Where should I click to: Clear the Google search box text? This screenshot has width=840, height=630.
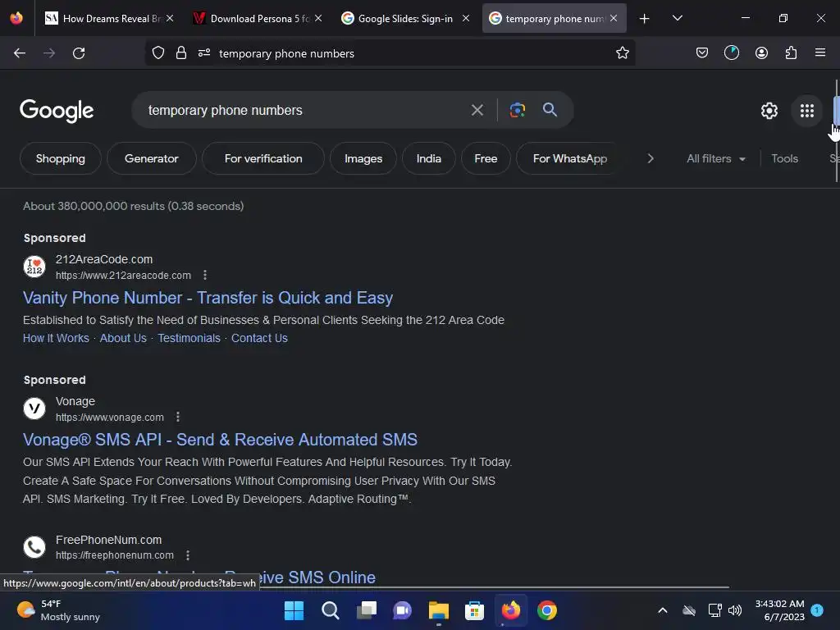[x=477, y=111]
